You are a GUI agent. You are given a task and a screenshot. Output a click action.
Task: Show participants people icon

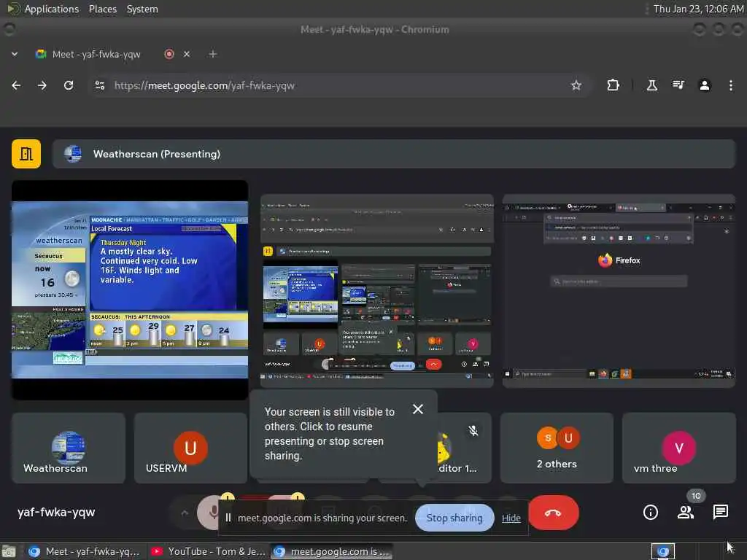(686, 513)
